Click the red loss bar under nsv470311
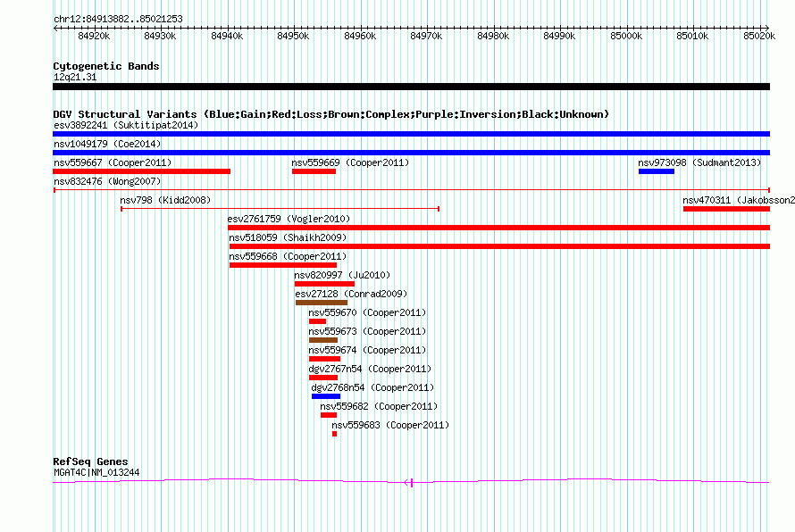795x532 pixels. coord(726,209)
